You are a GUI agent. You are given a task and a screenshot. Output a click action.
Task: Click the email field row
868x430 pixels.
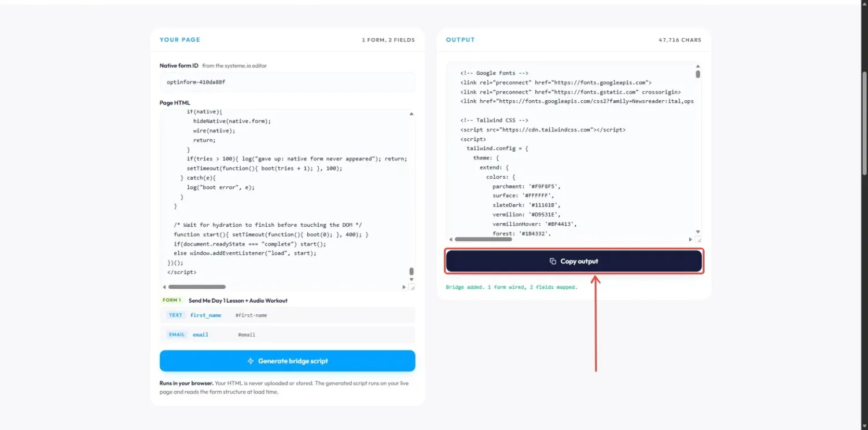pyautogui.click(x=287, y=335)
